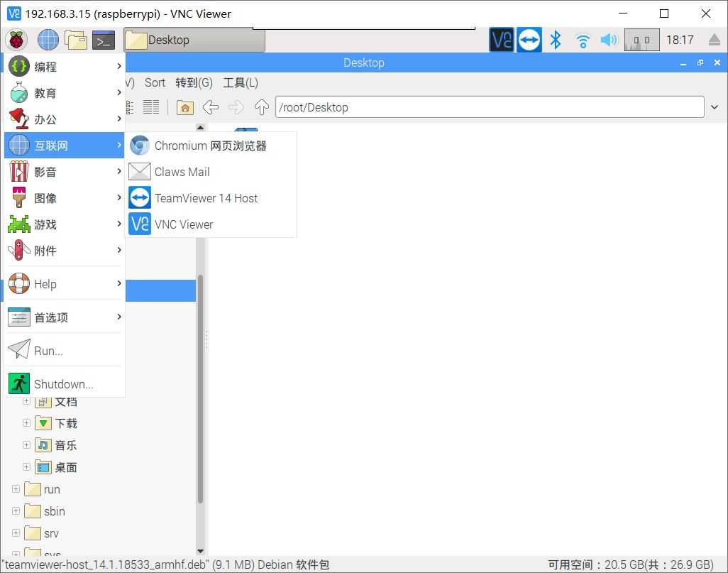Select the srv folder in the tree
This screenshot has width=728, height=573.
coord(42,533)
